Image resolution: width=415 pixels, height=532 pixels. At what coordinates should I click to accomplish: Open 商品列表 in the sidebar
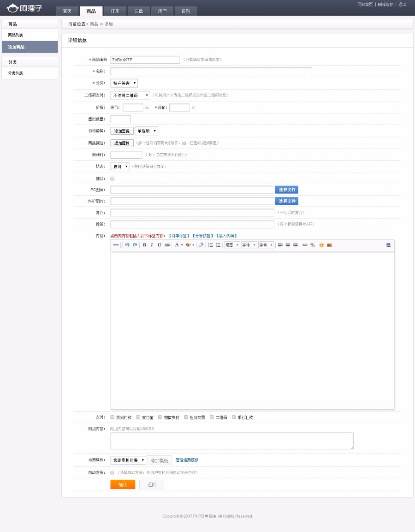pos(30,35)
